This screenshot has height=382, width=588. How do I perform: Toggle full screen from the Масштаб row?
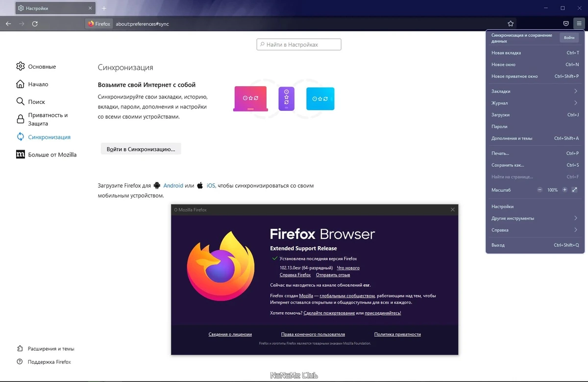[x=575, y=190]
